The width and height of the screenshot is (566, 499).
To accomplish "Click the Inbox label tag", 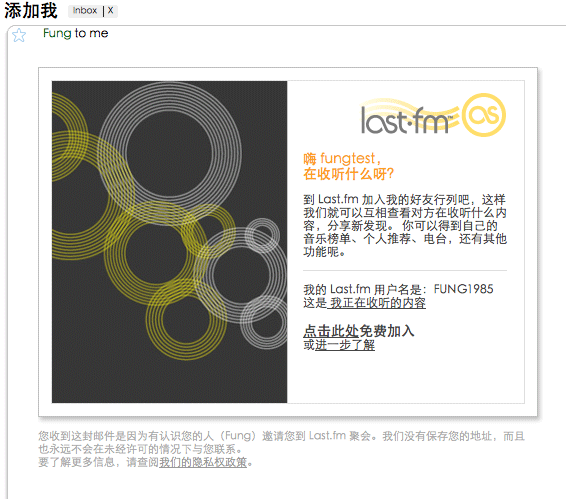I will (85, 10).
